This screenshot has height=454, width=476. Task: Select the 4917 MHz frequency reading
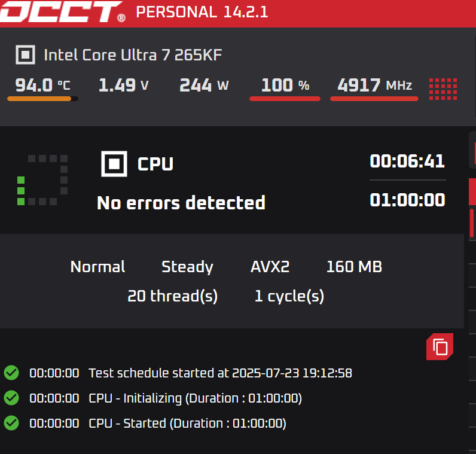[374, 86]
